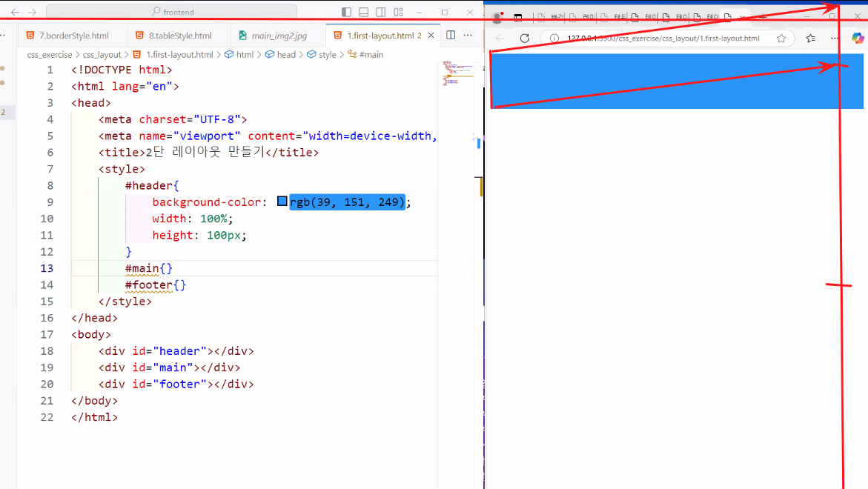Screen dimensions: 868x489
Task: Go forward in VS Code navigation history
Action: [33, 12]
